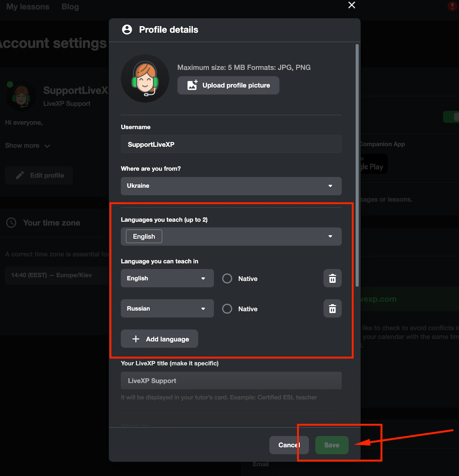Delete the English teaching language row
459x476 pixels.
tap(332, 278)
